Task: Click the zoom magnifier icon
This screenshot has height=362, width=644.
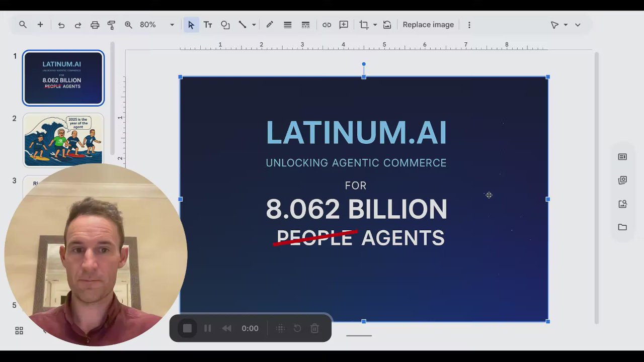Action: point(129,25)
